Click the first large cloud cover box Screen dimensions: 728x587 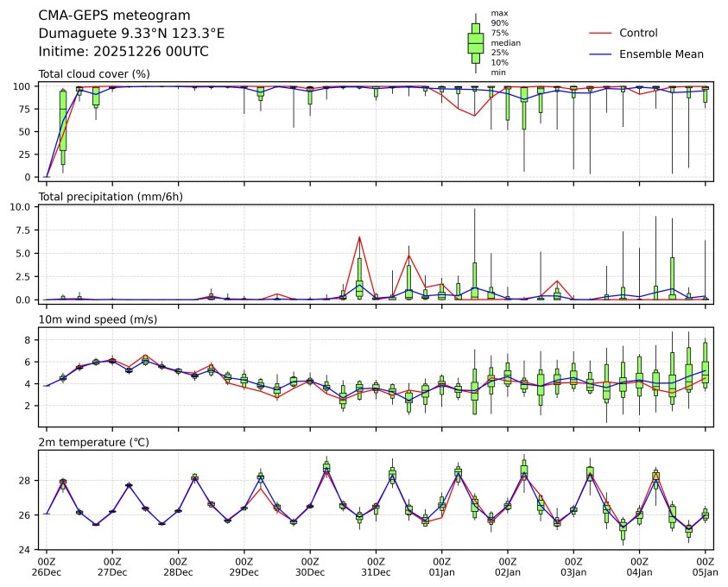pos(63,126)
